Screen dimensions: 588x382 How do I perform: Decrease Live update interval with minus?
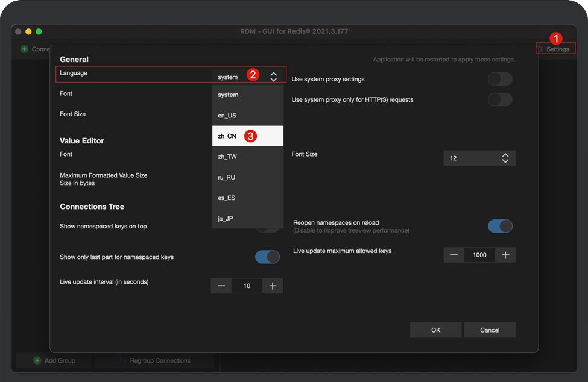point(221,286)
